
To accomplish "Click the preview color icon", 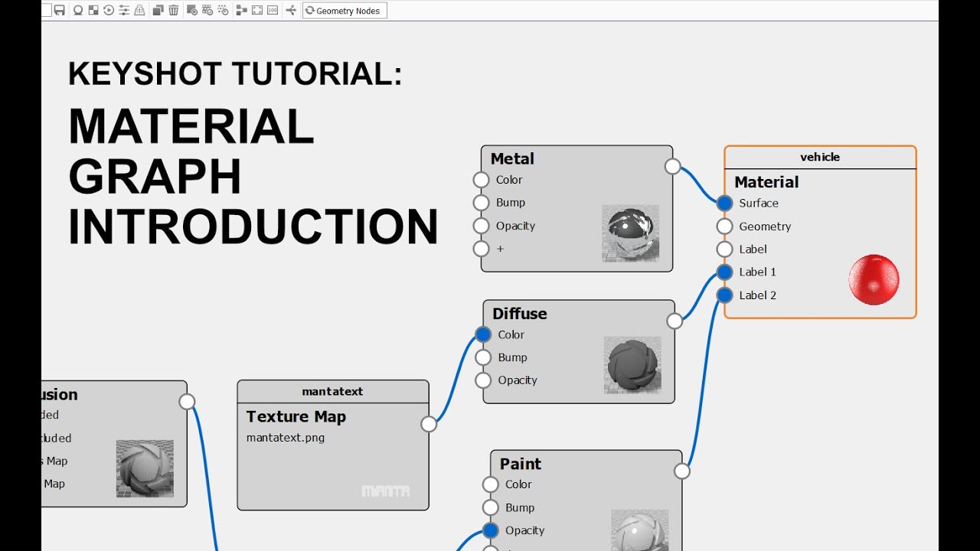I will click(x=192, y=11).
